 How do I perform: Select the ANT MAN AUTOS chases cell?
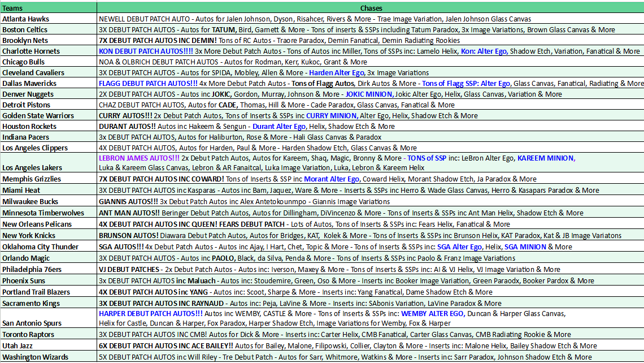point(371,213)
